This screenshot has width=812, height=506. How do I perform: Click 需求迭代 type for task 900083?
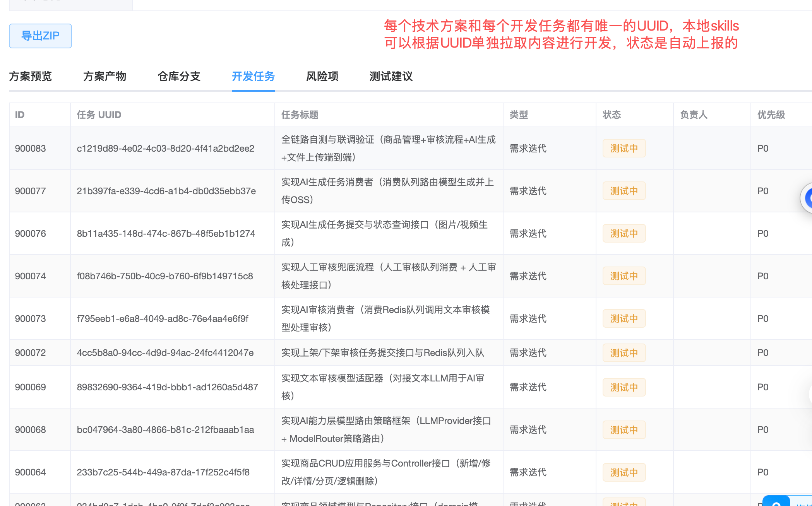click(528, 149)
